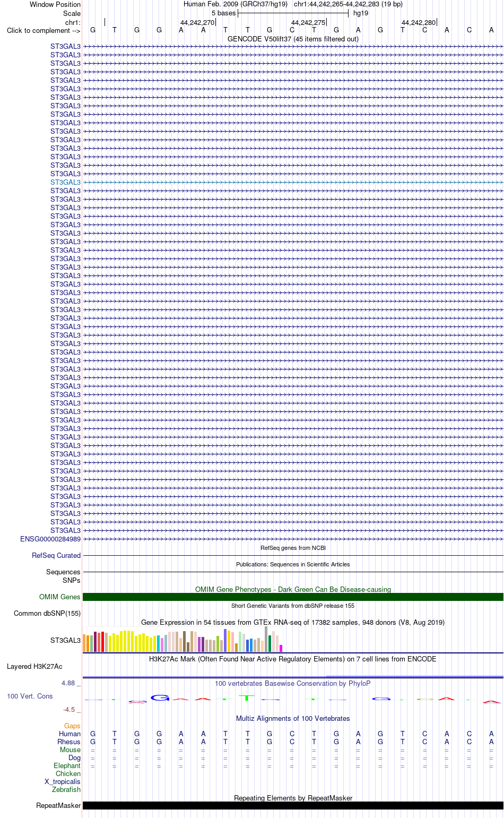The height and width of the screenshot is (818, 504).
Task: Click the dark green OMIM Genes bar
Action: pos(293,597)
